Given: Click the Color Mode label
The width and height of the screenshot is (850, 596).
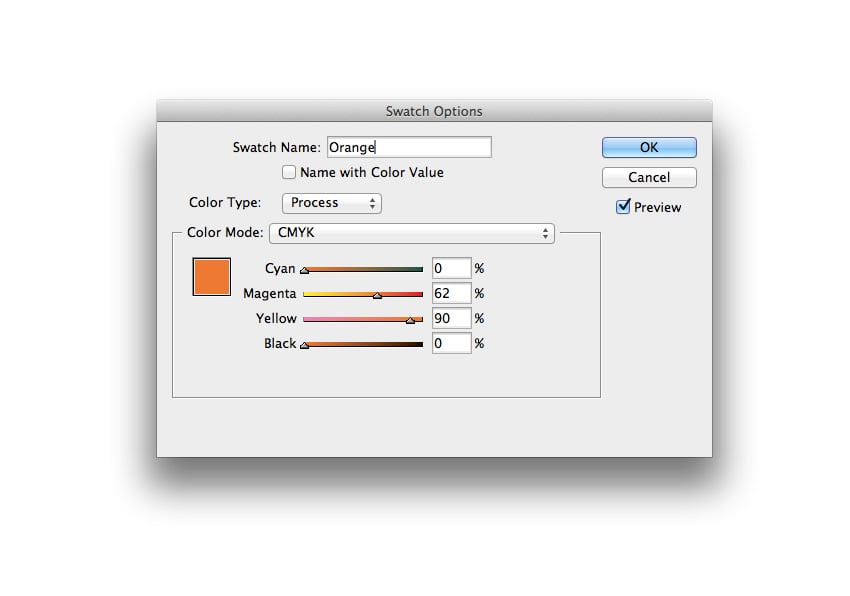Looking at the screenshot, I should coord(225,232).
